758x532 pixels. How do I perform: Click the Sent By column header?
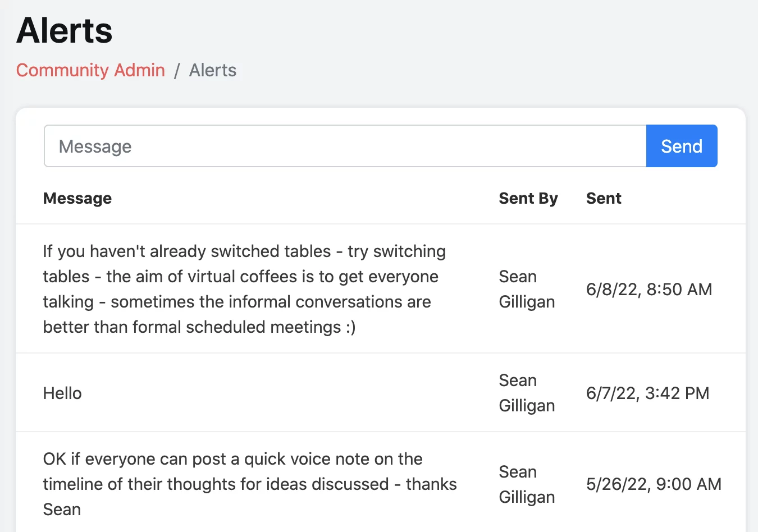pos(528,198)
